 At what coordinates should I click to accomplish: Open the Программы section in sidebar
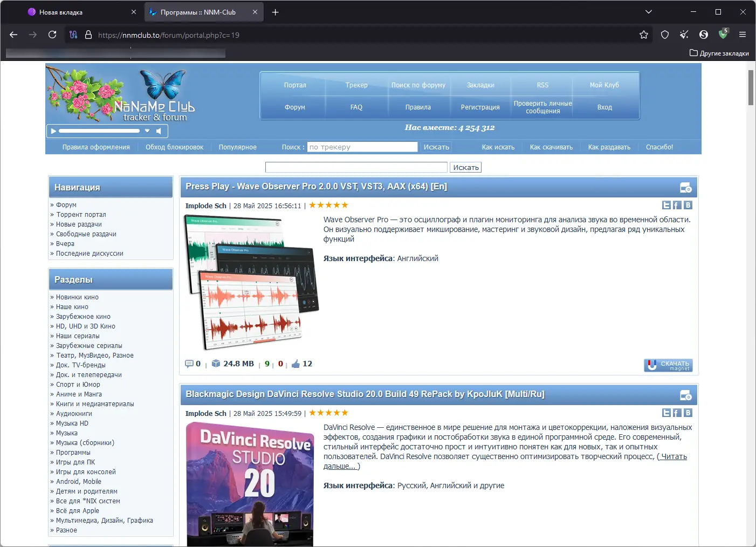73,453
